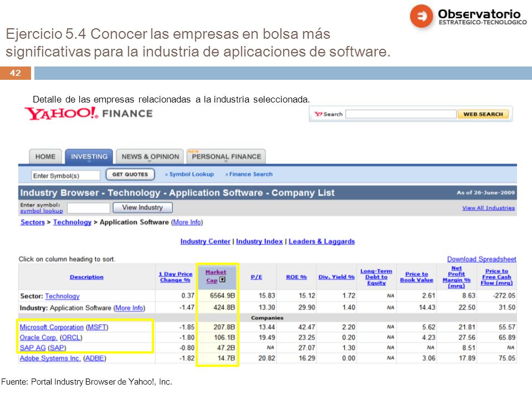Click the Download Spreadsheet link
532x399 pixels.
point(482,259)
